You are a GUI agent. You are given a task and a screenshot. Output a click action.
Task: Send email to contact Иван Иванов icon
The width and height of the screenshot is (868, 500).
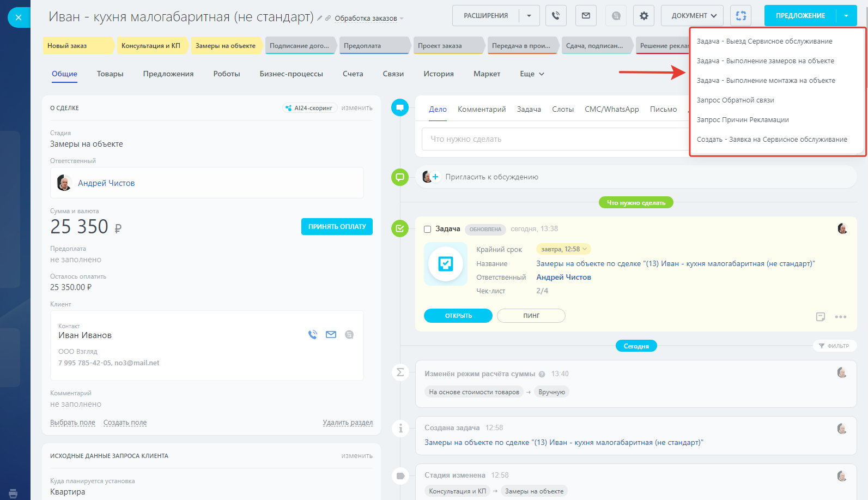click(x=331, y=335)
